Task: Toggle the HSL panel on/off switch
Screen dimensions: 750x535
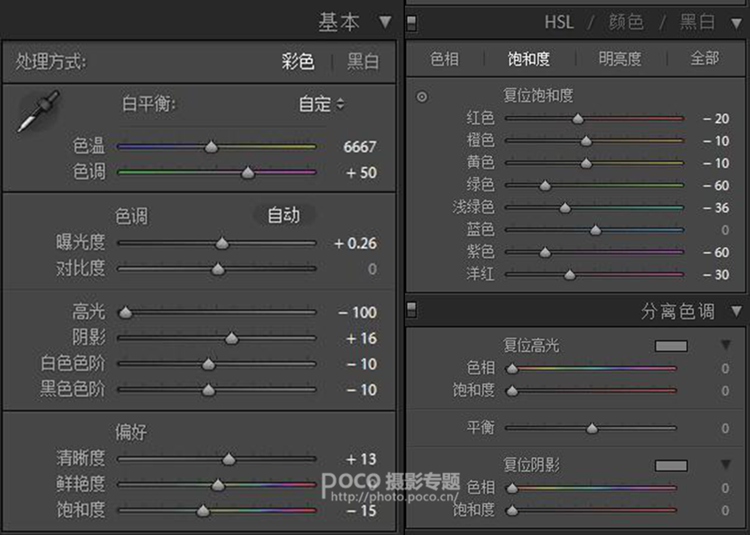Action: coord(411,22)
